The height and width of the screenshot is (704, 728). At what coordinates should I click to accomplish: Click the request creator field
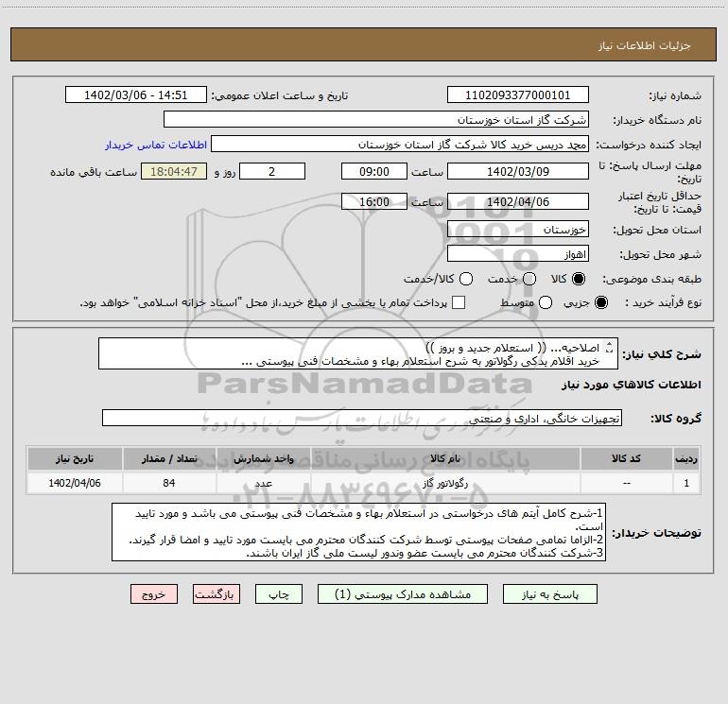pyautogui.click(x=400, y=144)
